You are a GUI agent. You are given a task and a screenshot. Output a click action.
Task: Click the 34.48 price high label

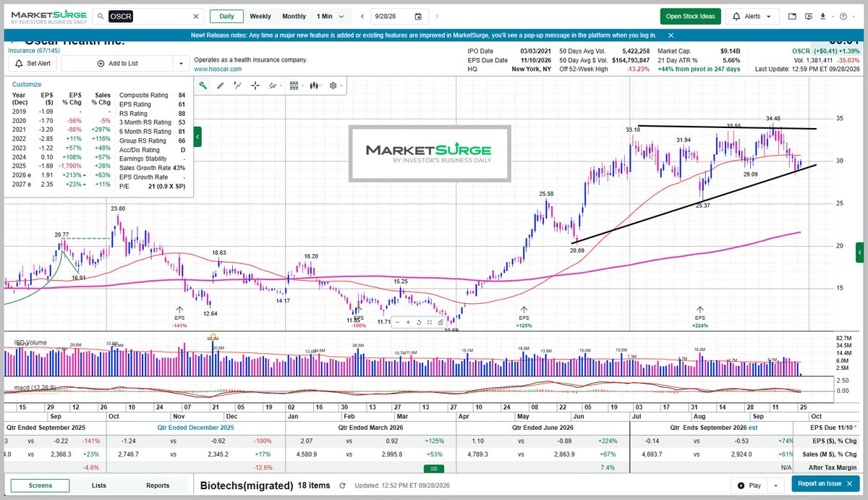coord(774,118)
